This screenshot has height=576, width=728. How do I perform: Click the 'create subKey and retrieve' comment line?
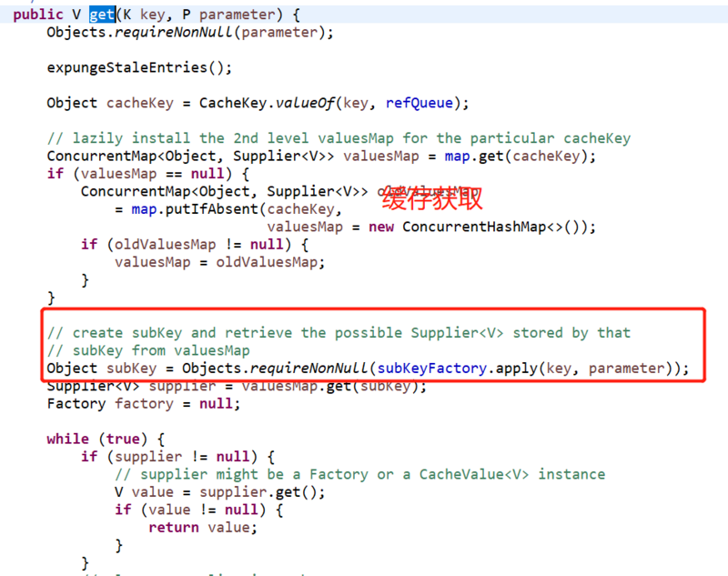339,333
